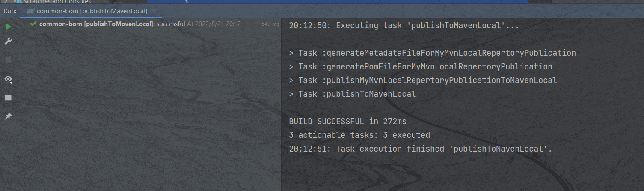Rerun the Gradle task with the green play icon

tap(8, 27)
